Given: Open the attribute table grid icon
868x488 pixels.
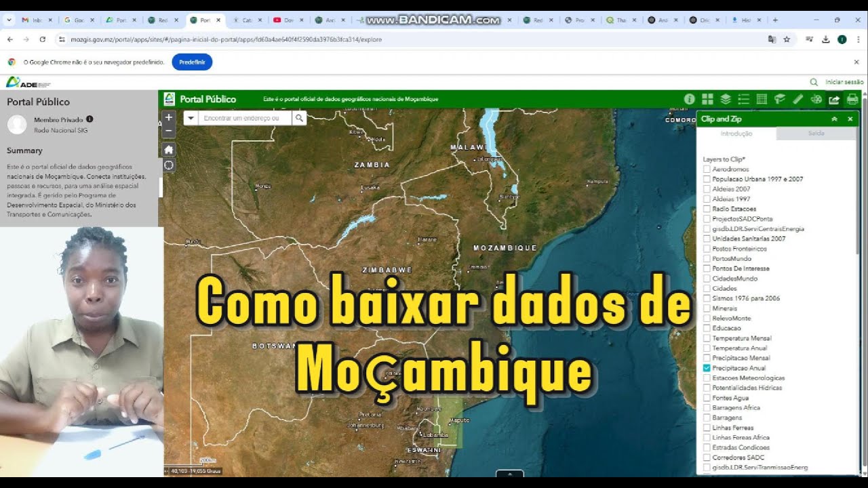Looking at the screenshot, I should pyautogui.click(x=762, y=99).
